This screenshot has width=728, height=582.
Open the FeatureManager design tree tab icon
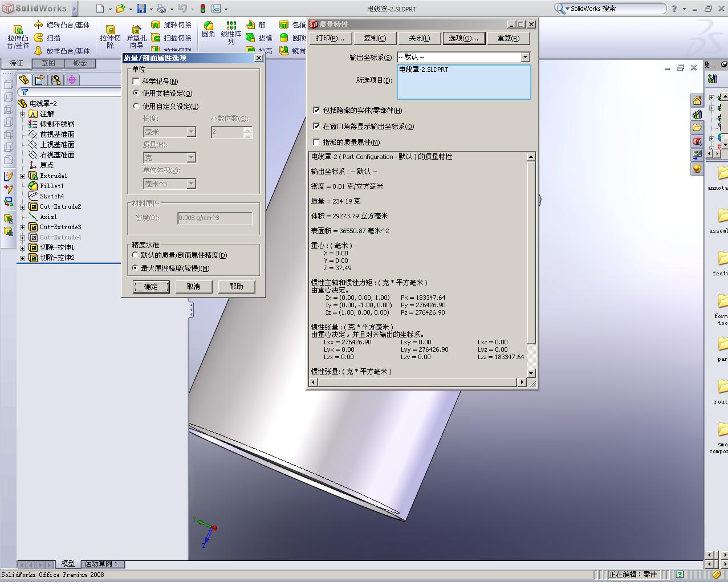tap(24, 80)
